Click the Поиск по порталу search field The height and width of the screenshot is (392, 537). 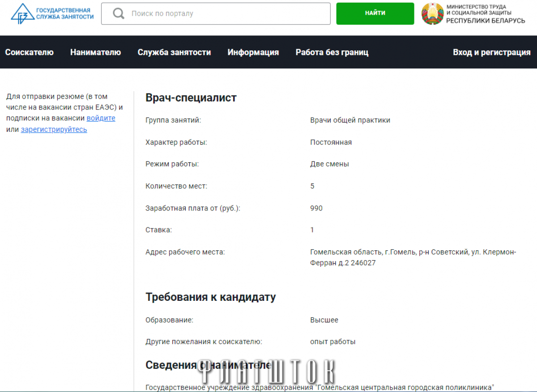point(216,14)
